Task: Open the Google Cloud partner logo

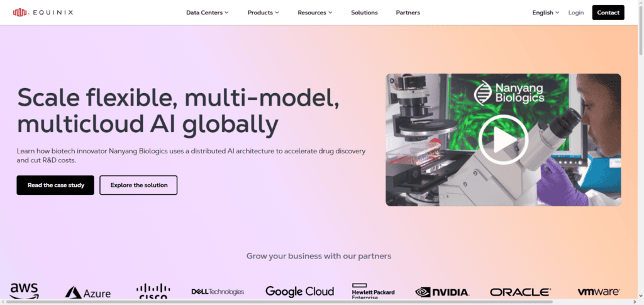Action: [x=299, y=291]
